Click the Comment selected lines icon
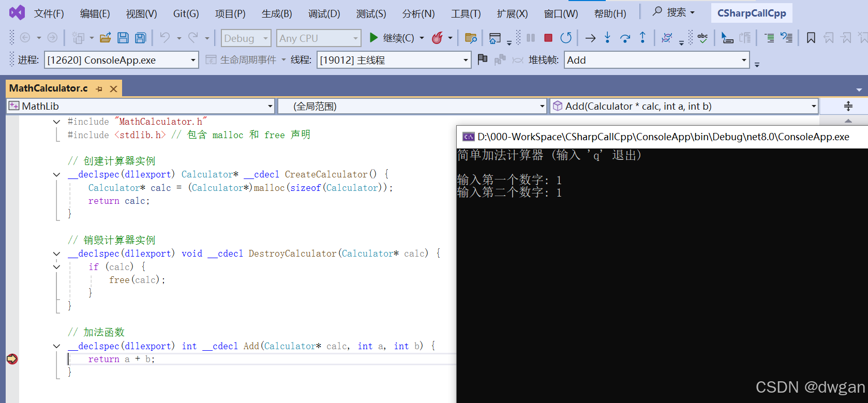Screen dimensions: 868x403 coord(769,38)
